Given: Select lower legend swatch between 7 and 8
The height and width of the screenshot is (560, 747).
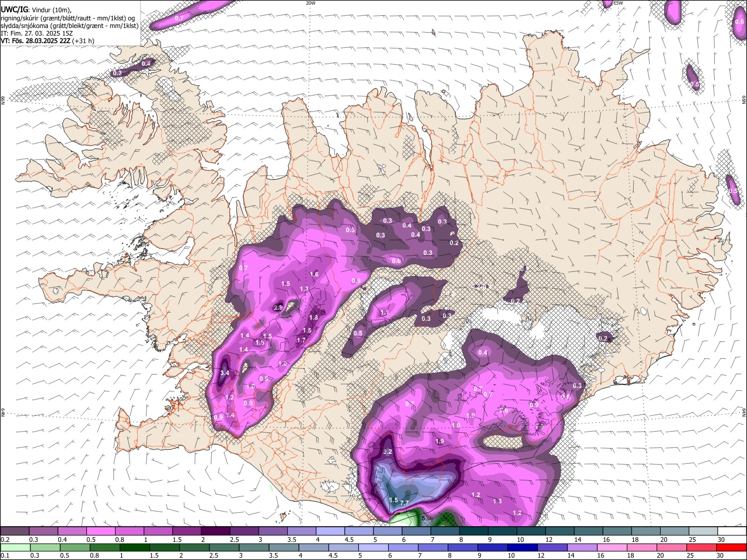Looking at the screenshot, I should pyautogui.click(x=432, y=547).
